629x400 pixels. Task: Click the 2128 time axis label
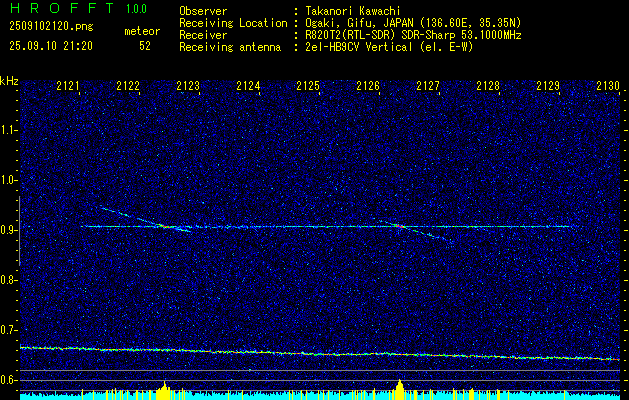488,85
